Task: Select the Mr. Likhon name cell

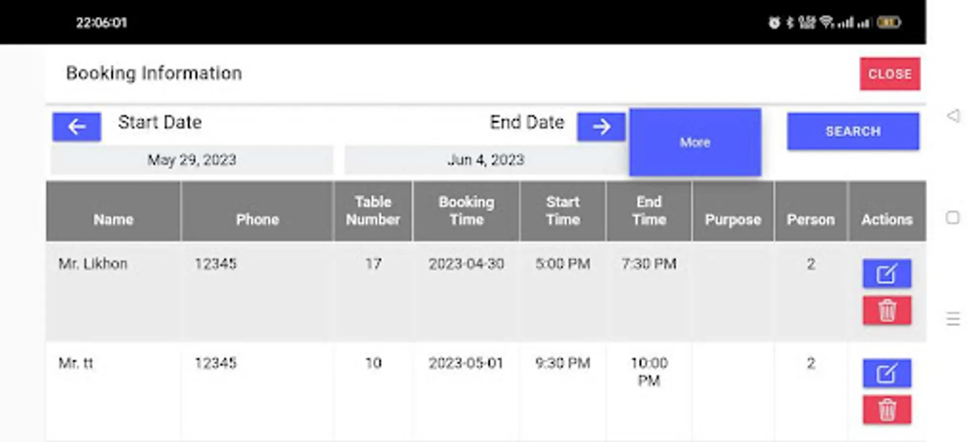Action: point(93,264)
